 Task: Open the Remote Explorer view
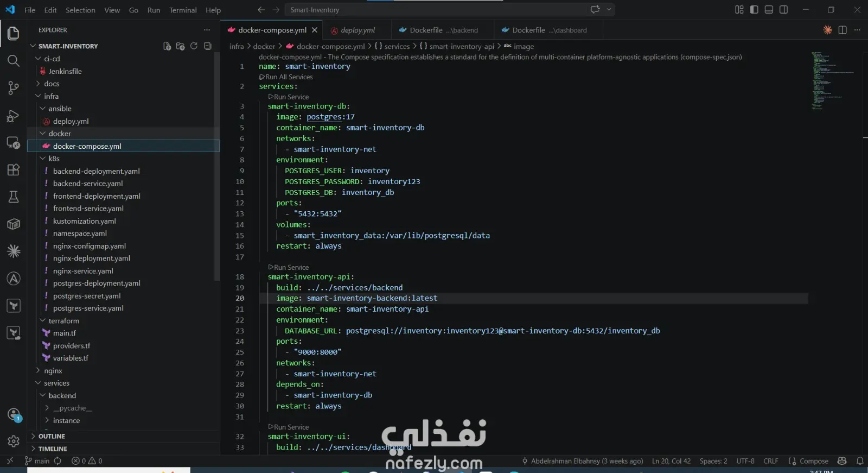pos(14,143)
